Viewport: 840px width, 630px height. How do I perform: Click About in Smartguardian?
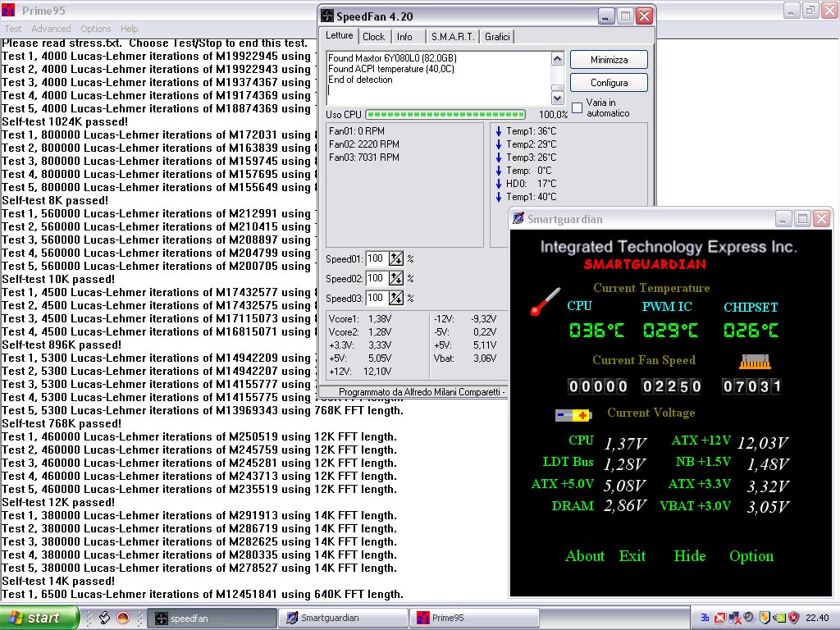coord(585,556)
